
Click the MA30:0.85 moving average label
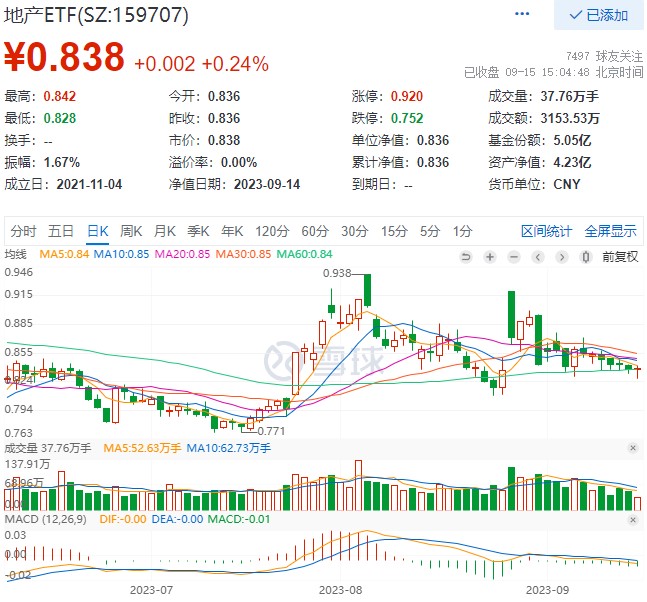[x=243, y=254]
